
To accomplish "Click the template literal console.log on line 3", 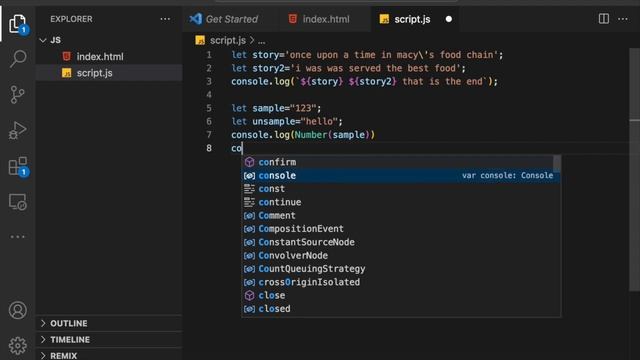I will [x=364, y=81].
